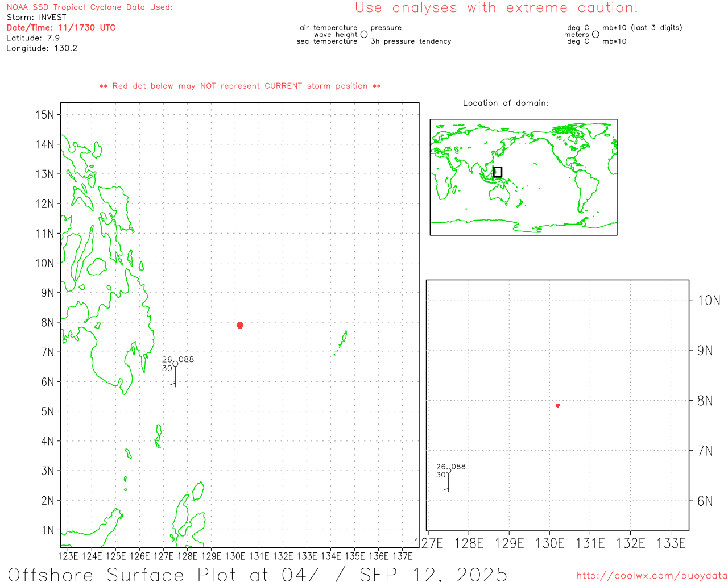
Task: Select the 'Storm: INVEST' text
Action: (36, 18)
